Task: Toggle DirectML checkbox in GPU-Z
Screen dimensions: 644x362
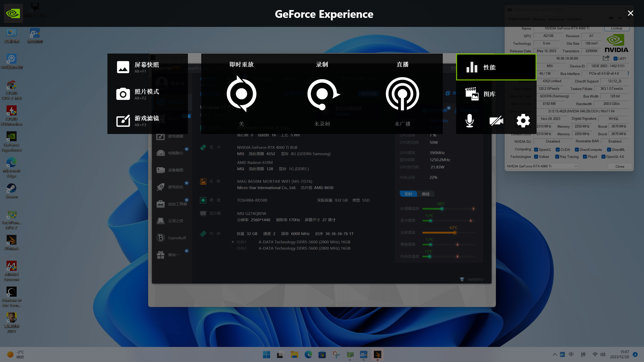Action: (x=609, y=150)
